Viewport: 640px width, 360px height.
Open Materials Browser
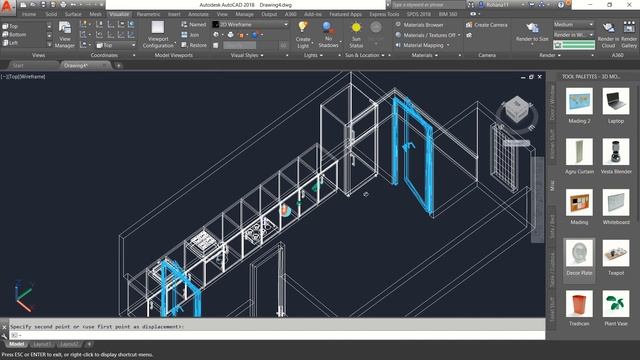pyautogui.click(x=419, y=25)
